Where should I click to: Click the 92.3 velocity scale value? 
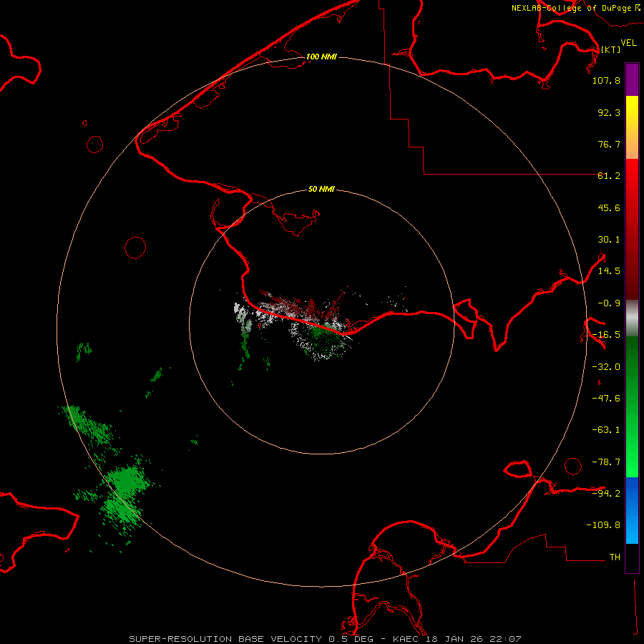coord(609,112)
